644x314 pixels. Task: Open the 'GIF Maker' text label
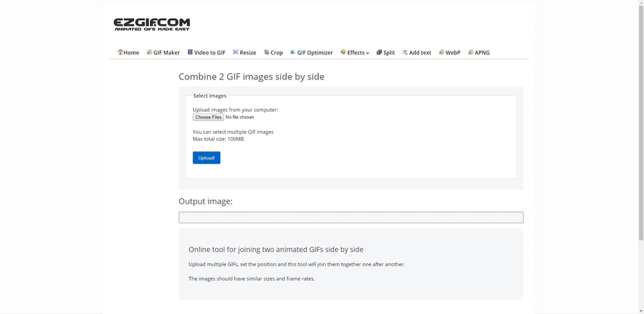point(167,53)
